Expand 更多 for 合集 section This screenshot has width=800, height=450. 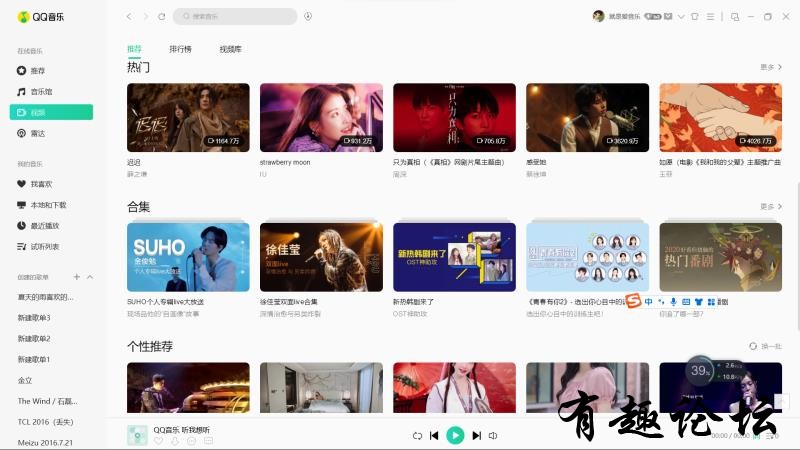(771, 206)
